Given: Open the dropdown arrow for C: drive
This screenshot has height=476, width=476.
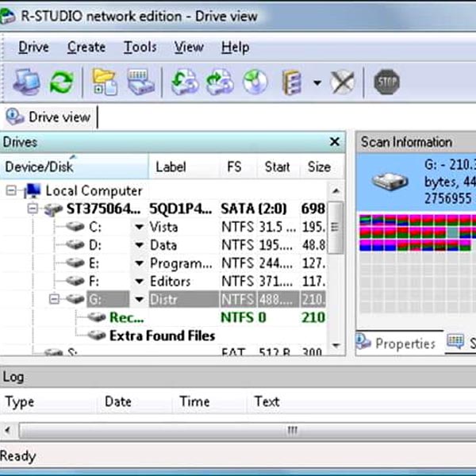Looking at the screenshot, I should click(x=140, y=227).
